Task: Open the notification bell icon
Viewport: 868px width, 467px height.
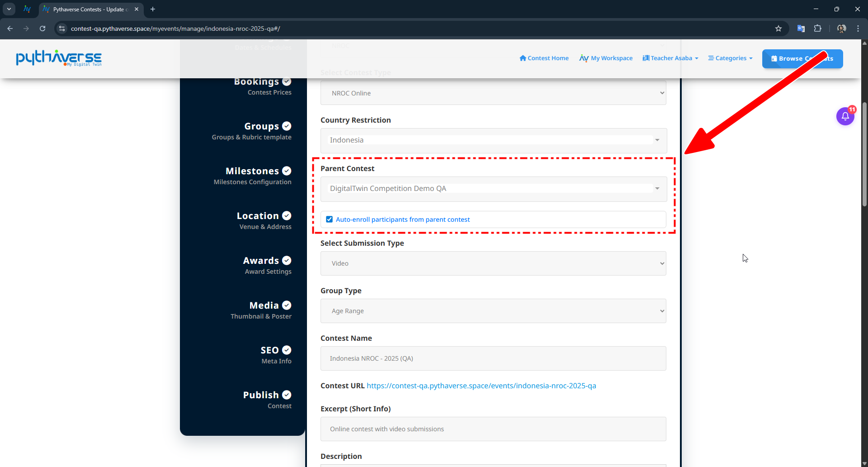Action: coord(845,116)
